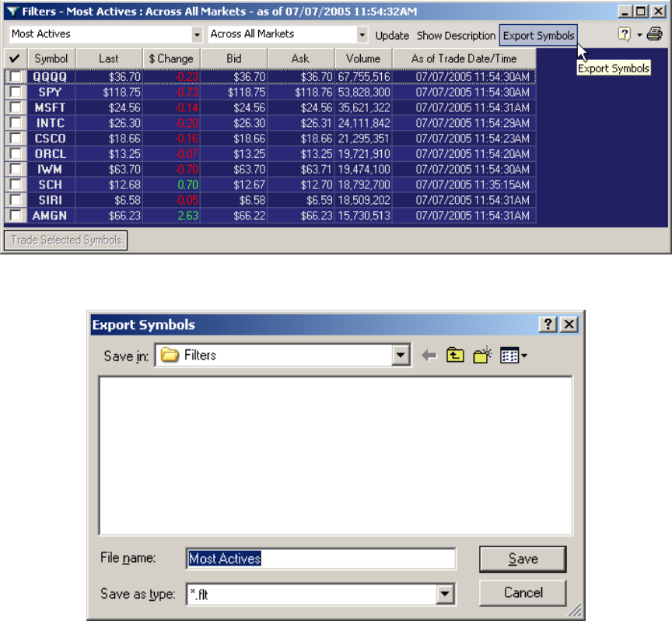
Task: Tick the checkbox for SIRI
Action: [16, 200]
